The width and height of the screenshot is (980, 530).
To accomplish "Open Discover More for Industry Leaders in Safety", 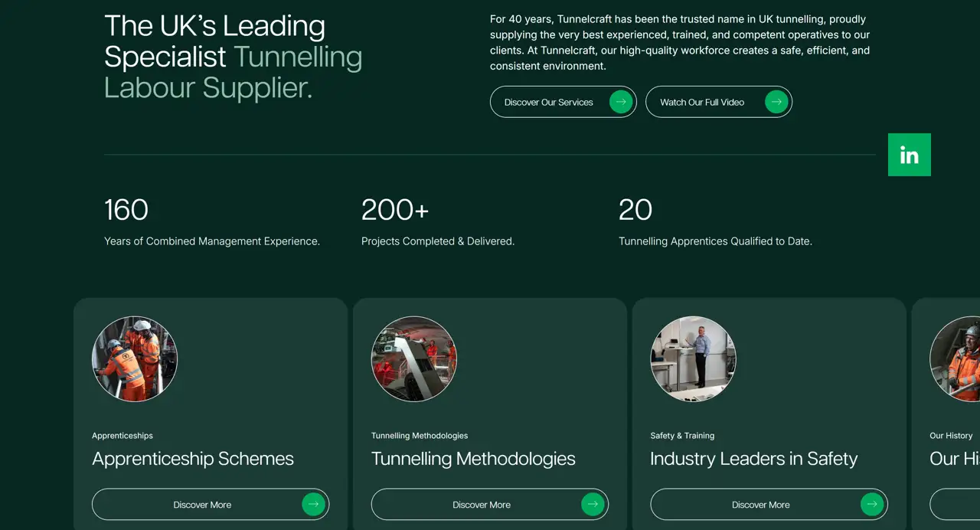I will click(x=769, y=505).
